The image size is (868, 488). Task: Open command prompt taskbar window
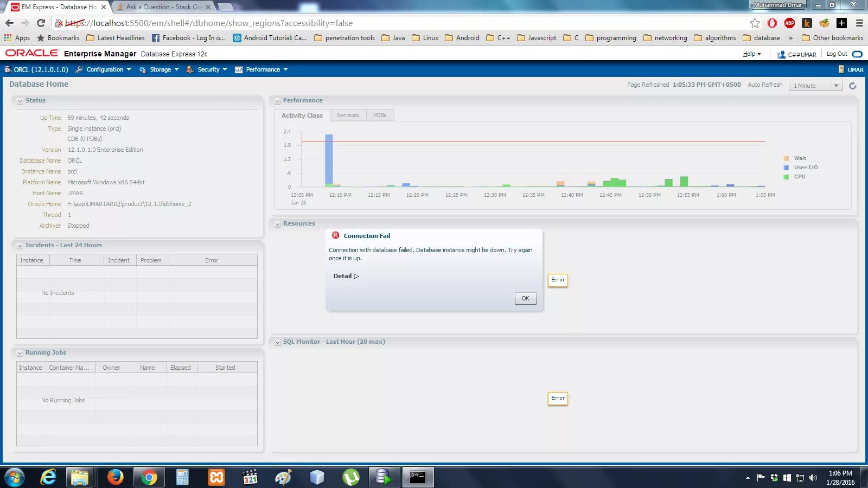[418, 477]
